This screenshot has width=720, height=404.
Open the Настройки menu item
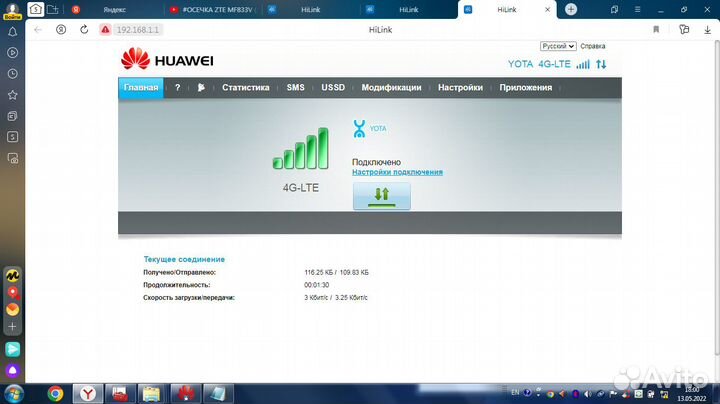point(460,88)
